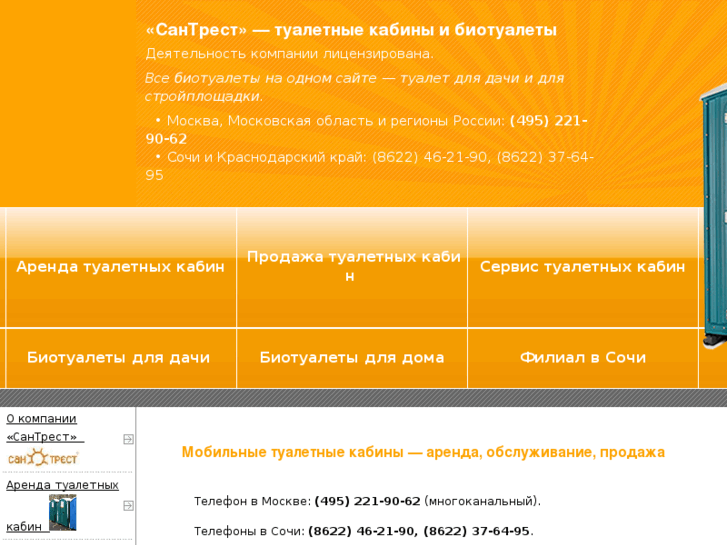Expand the arrow icon beside the cabins thumbnail
Image resolution: width=727 pixels, height=545 pixels.
pyautogui.click(x=128, y=506)
